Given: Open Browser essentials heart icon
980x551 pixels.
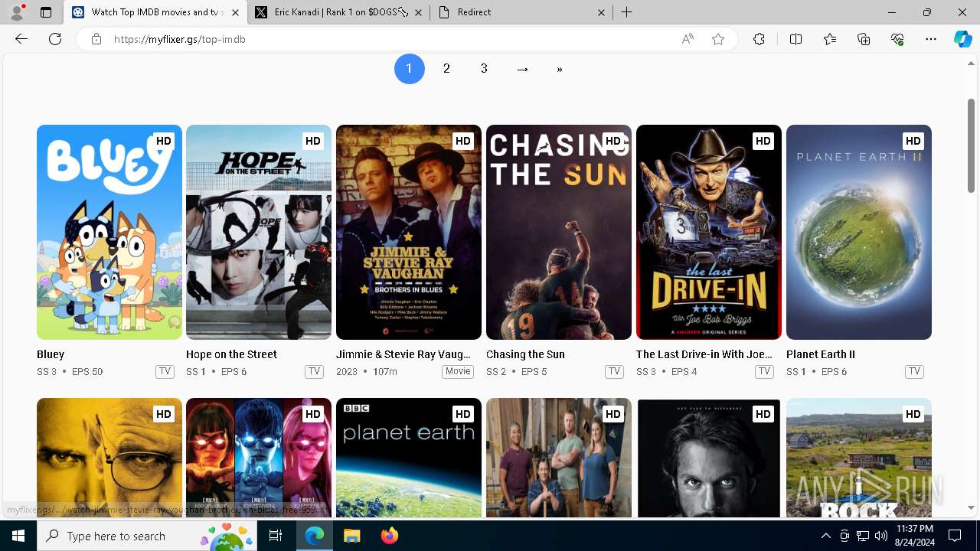Looking at the screenshot, I should coord(897,39).
